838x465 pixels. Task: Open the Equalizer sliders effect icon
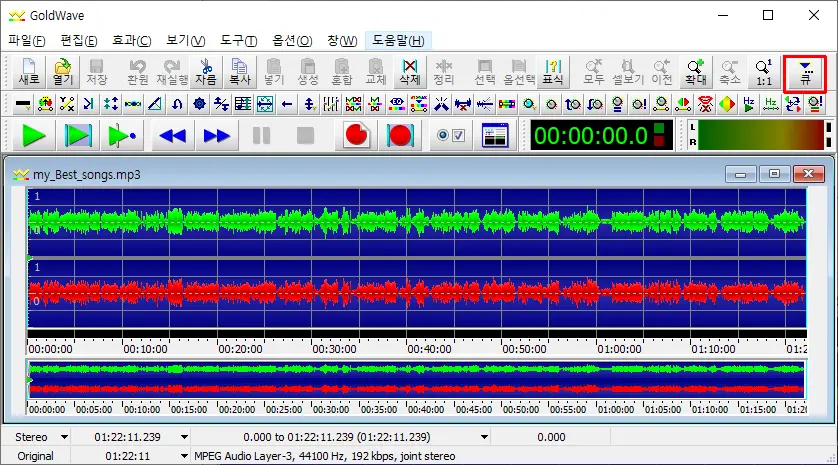[331, 104]
